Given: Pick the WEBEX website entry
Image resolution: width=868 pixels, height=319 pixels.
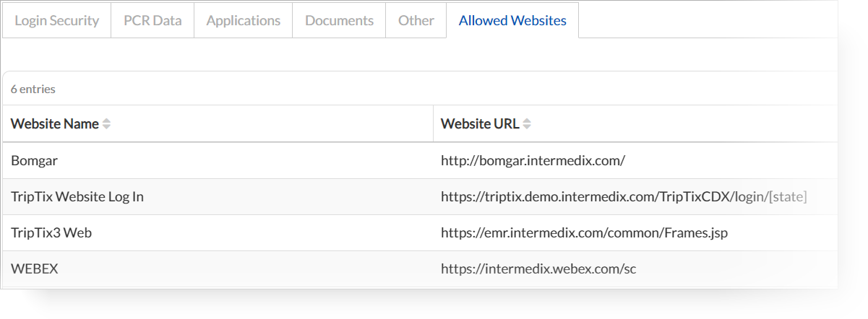Looking at the screenshot, I should 35,269.
